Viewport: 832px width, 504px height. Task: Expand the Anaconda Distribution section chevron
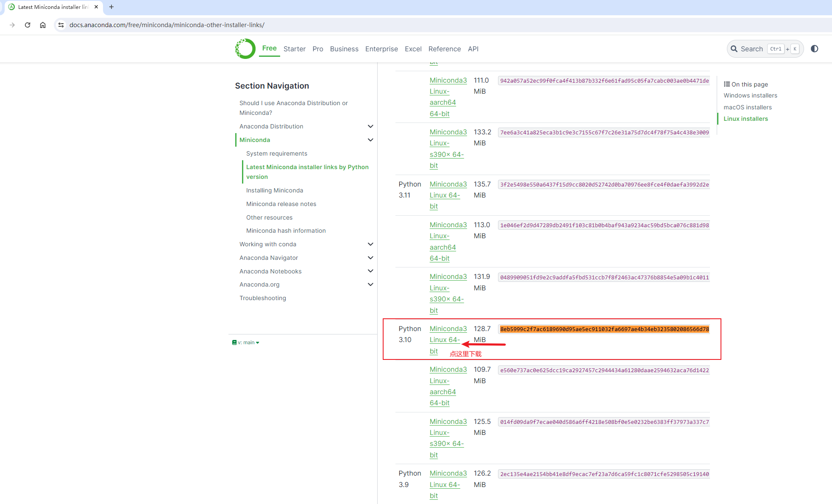370,126
